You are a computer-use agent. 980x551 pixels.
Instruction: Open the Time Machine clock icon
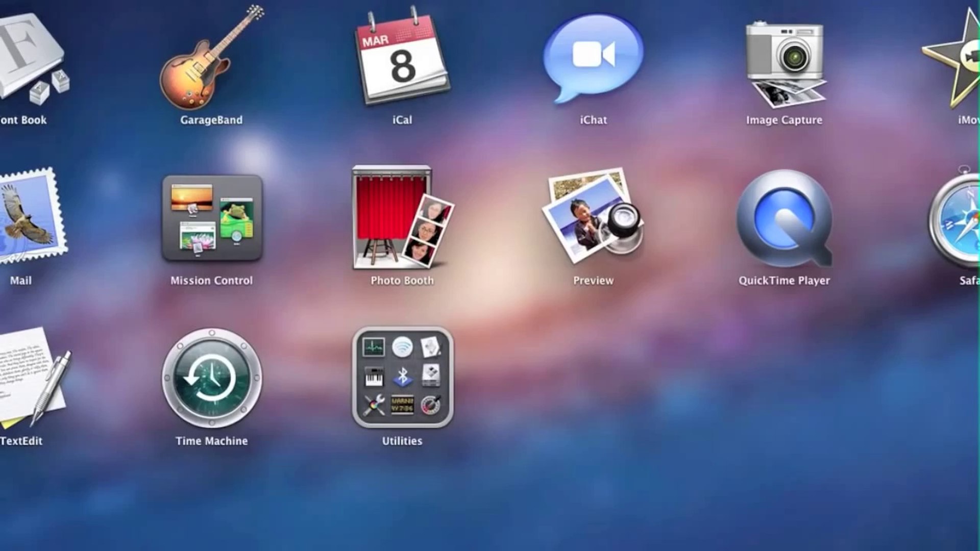coord(212,378)
